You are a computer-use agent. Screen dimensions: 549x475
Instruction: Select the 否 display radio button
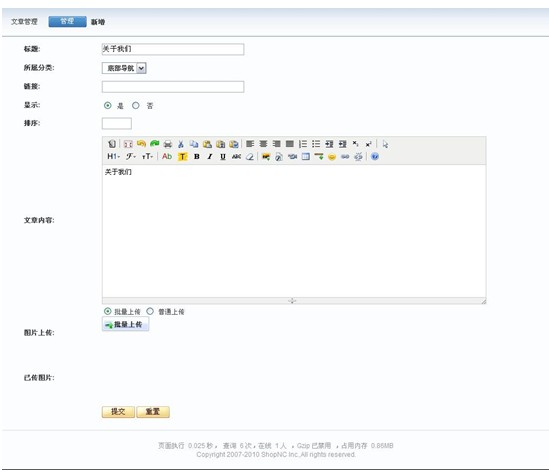[135, 105]
